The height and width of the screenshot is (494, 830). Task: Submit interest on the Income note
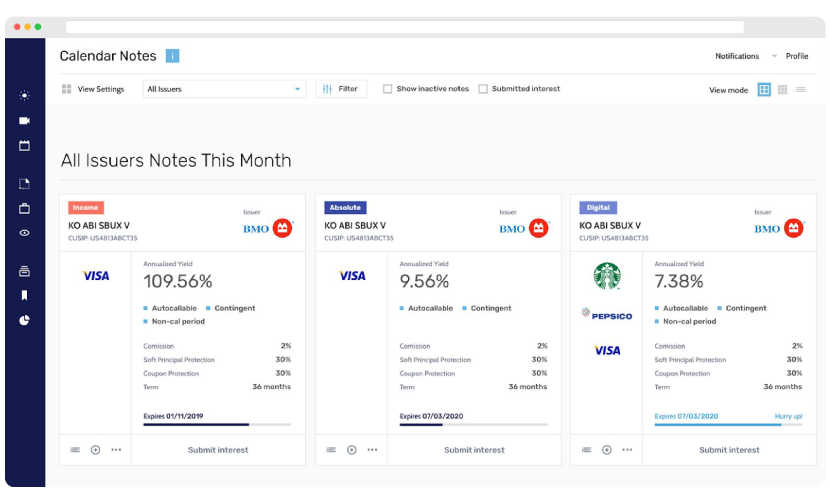pos(218,450)
